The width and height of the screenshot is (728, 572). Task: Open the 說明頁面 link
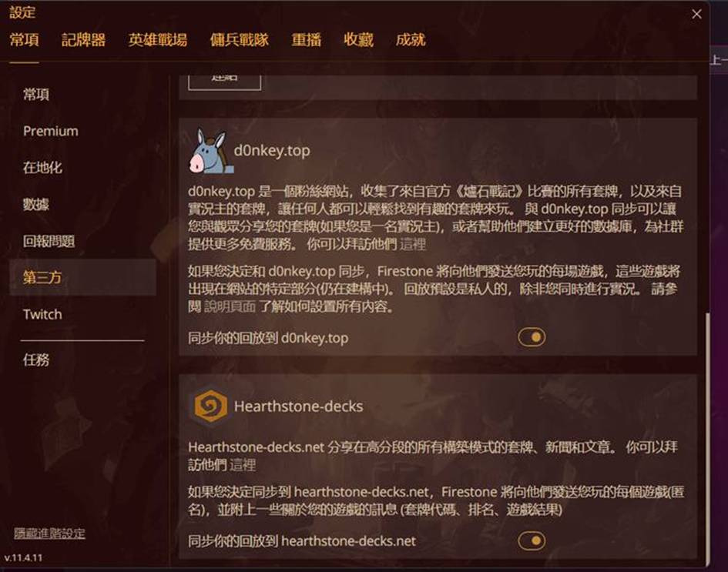click(x=230, y=306)
